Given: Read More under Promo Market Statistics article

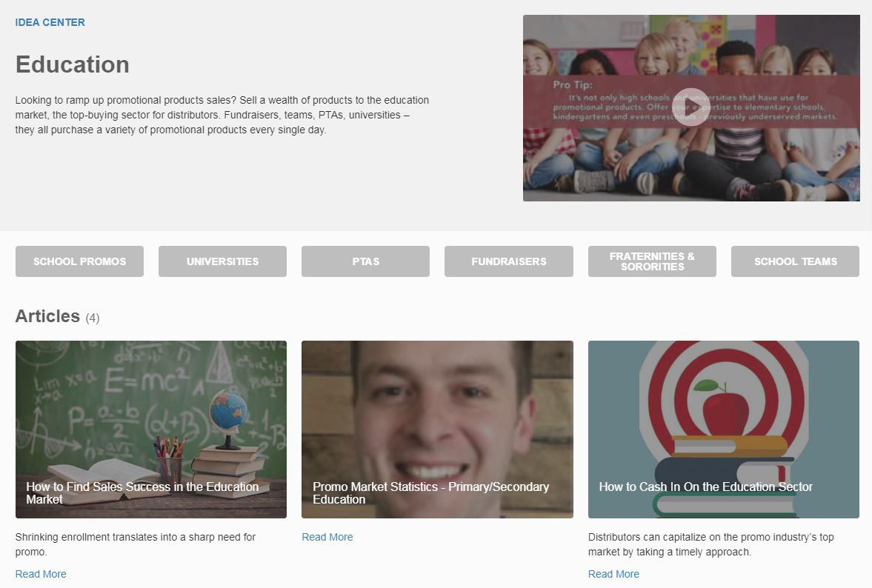Looking at the screenshot, I should pos(327,537).
